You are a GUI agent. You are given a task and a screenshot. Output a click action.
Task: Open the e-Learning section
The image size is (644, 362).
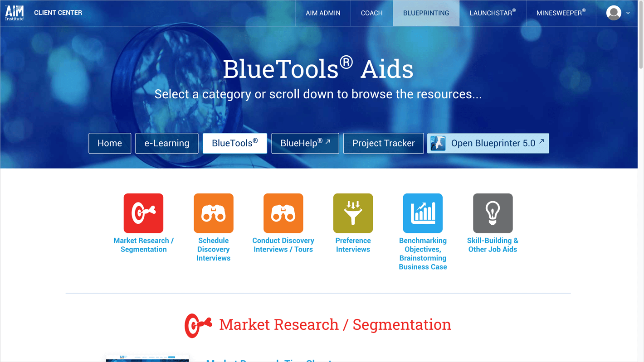(x=167, y=143)
